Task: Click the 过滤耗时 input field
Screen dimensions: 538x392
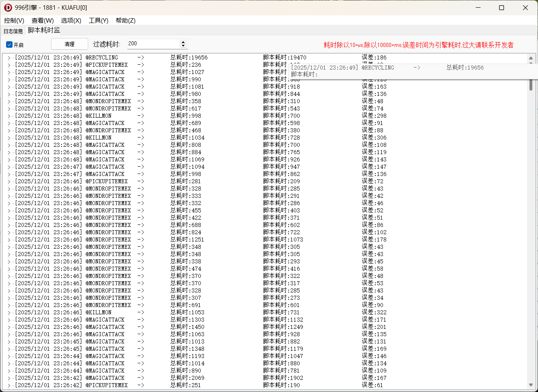Action: point(153,44)
